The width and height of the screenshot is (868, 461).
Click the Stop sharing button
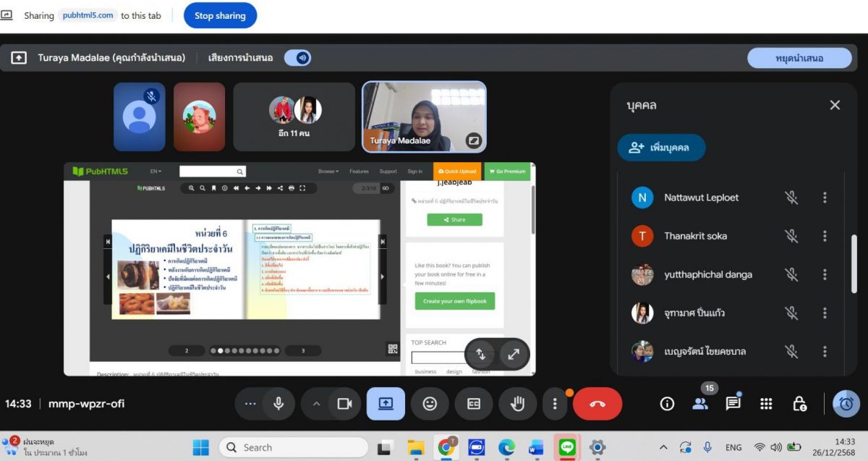220,15
